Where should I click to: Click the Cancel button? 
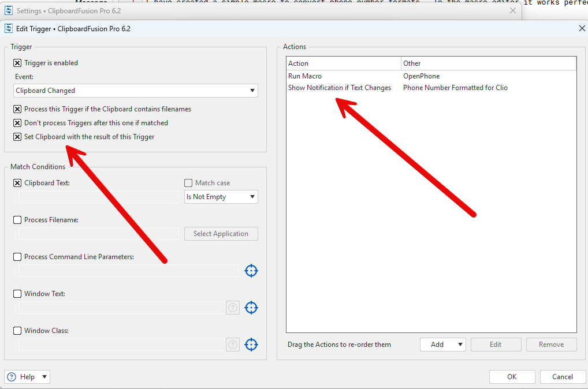[562, 377]
